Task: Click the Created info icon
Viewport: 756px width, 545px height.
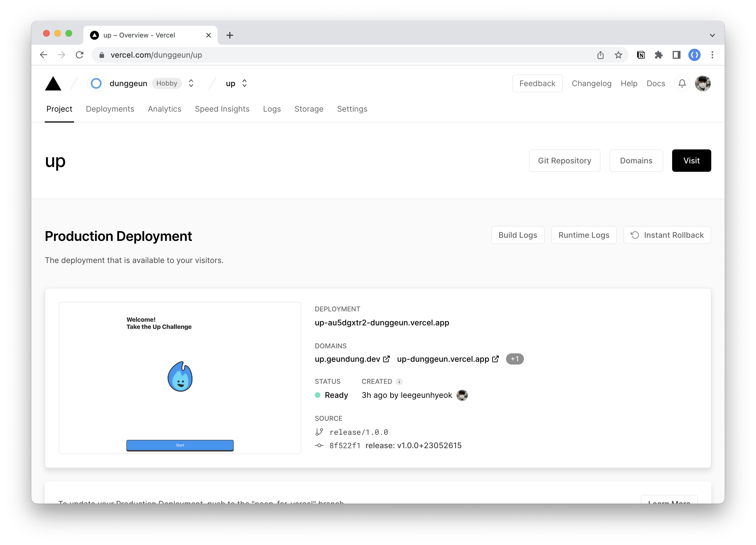Action: [x=399, y=382]
